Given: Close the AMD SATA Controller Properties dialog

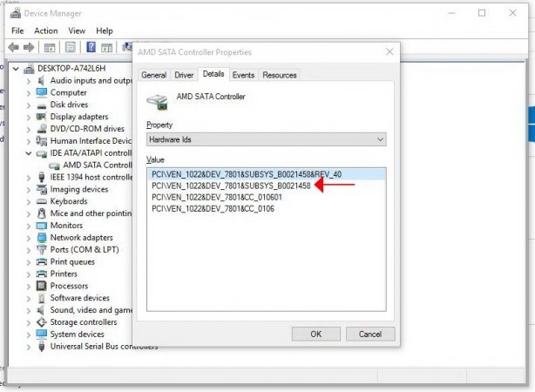Looking at the screenshot, I should 389,52.
